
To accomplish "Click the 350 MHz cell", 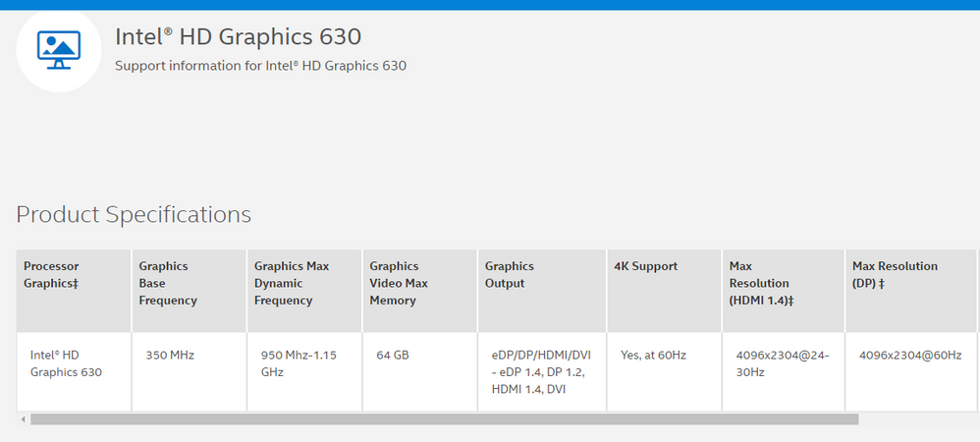I will point(190,372).
